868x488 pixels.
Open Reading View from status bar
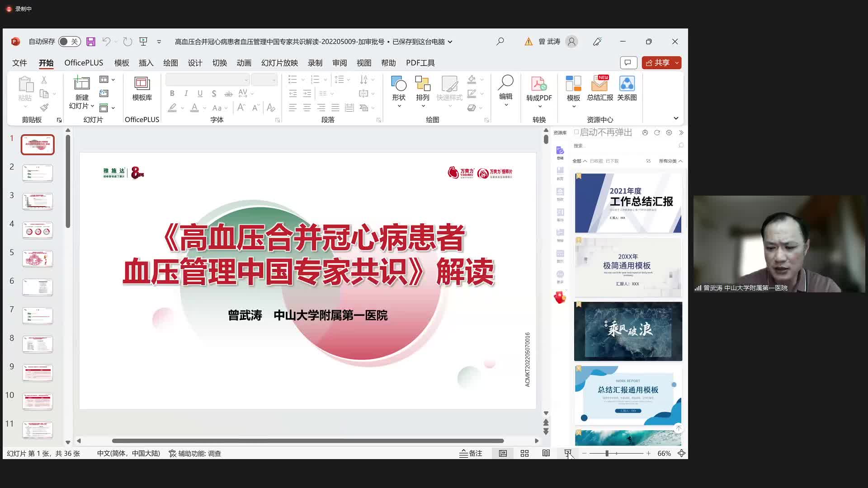point(546,453)
